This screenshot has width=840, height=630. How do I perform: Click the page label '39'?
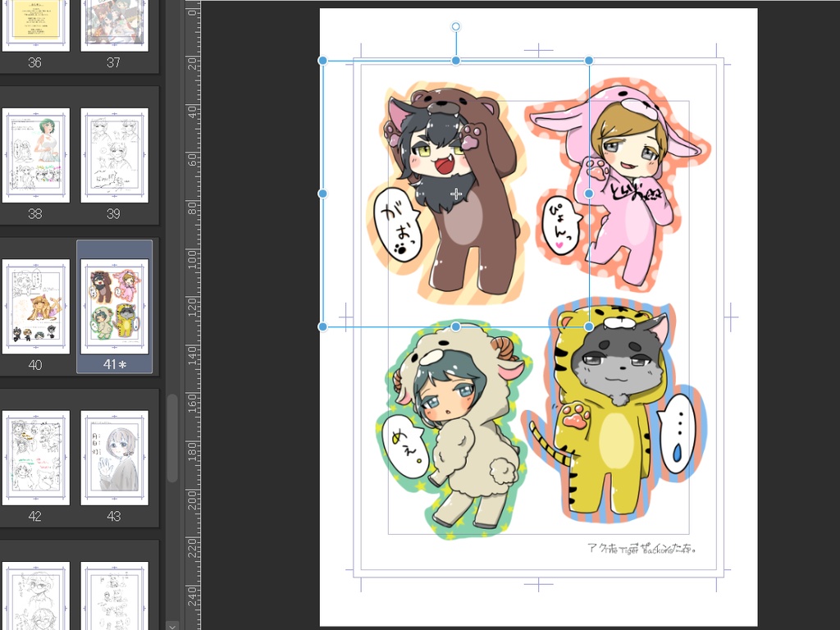(x=113, y=214)
